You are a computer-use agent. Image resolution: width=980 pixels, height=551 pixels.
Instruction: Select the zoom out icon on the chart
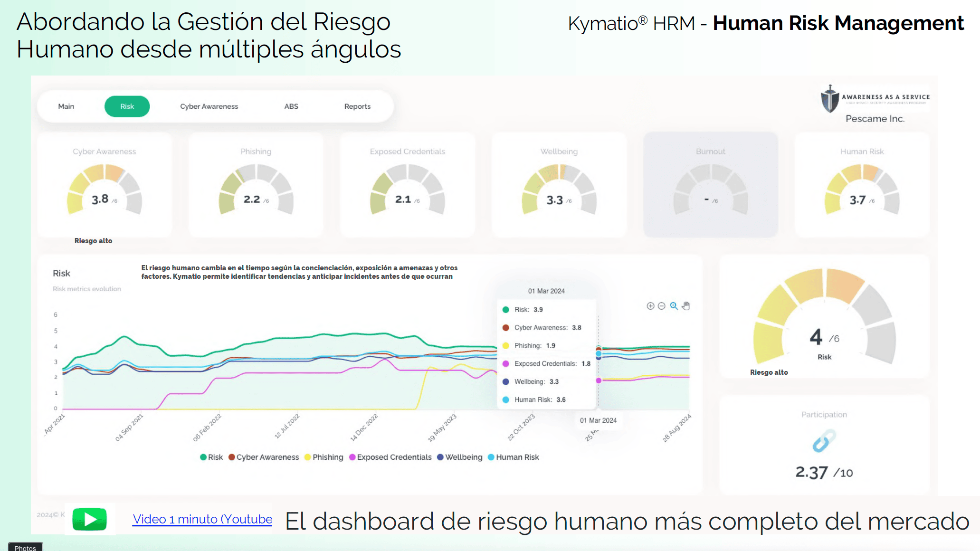pos(661,306)
